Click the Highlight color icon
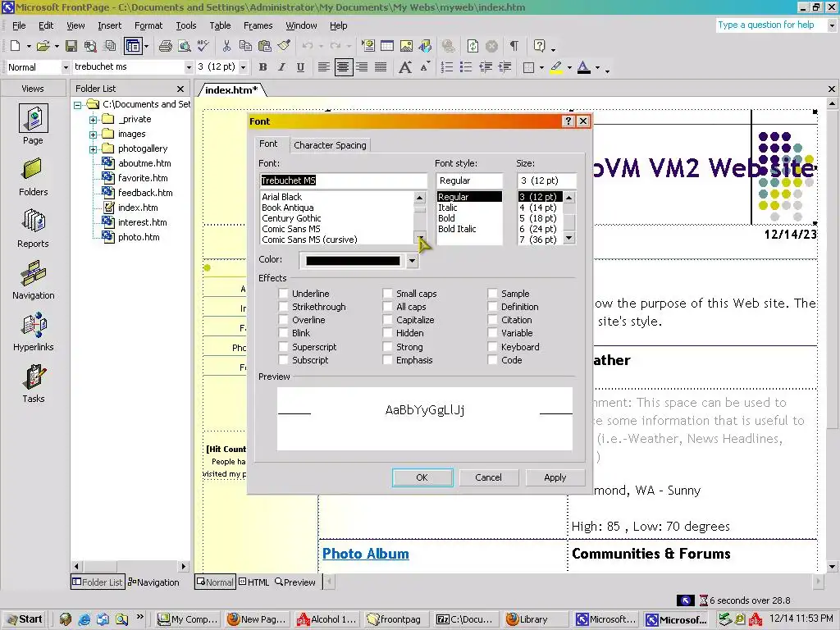Image resolution: width=840 pixels, height=630 pixels. click(556, 67)
